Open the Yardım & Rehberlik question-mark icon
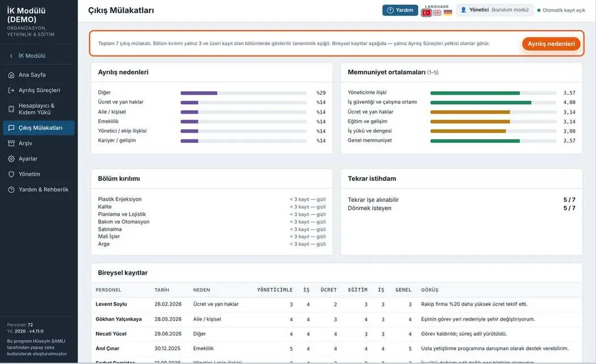Screen dimensions: 596x364 tap(11, 189)
